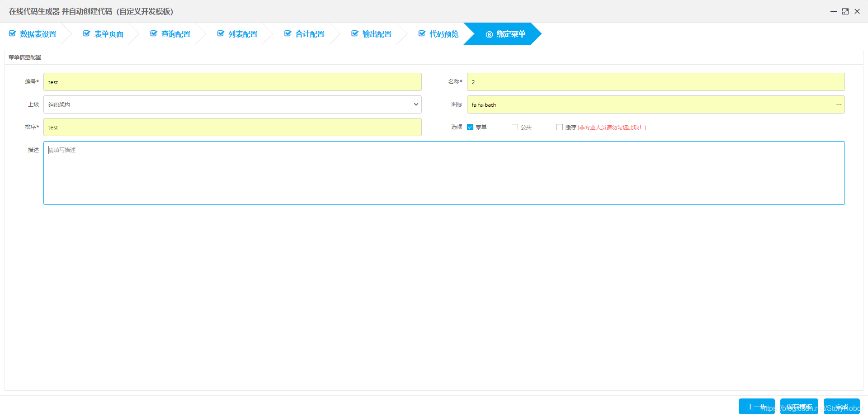Click the 排序 input field
The image size is (868, 417).
[232, 127]
